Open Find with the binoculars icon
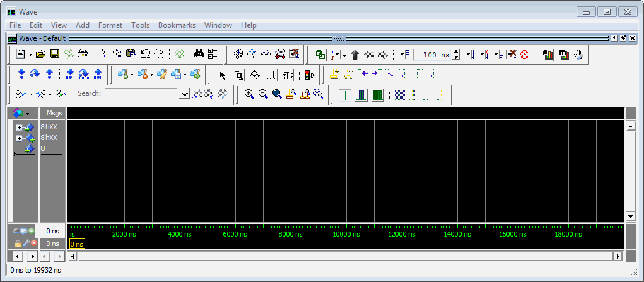Viewport: 644px width, 282px height. pos(199,54)
